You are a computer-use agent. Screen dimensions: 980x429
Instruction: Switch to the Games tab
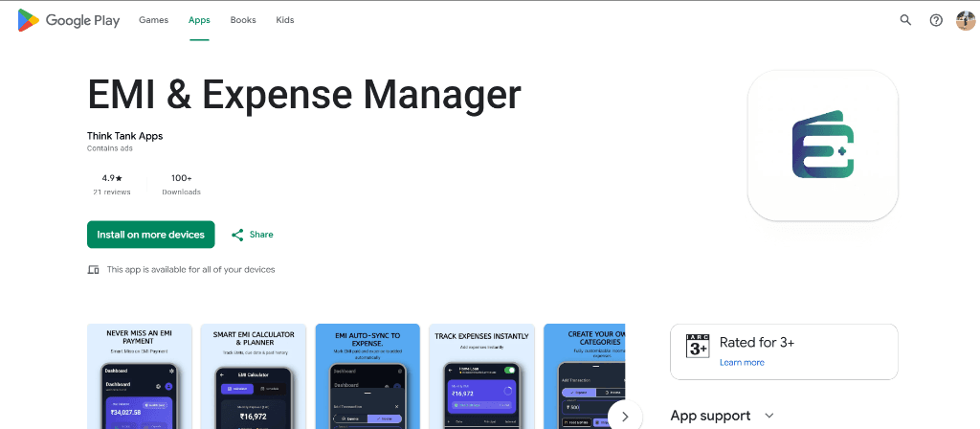coord(154,20)
